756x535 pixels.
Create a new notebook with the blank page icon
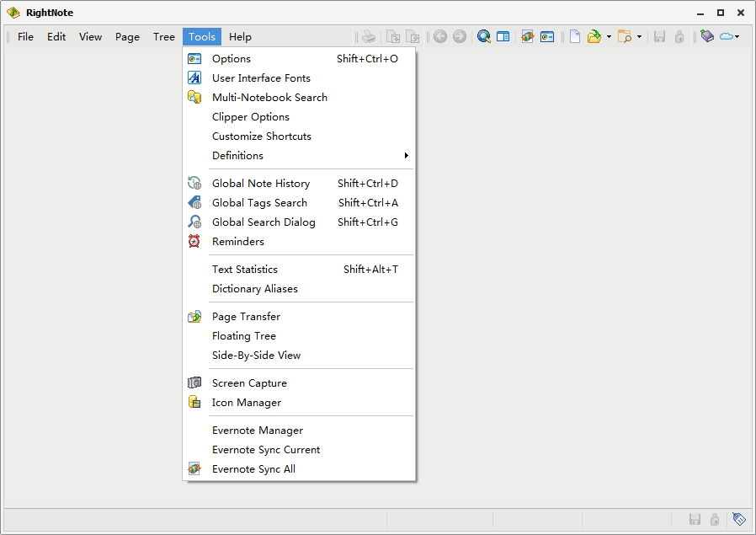pos(575,37)
